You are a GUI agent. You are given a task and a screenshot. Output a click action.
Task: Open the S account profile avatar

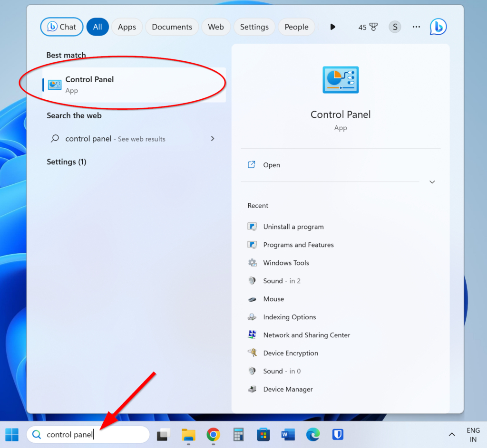pos(395,27)
